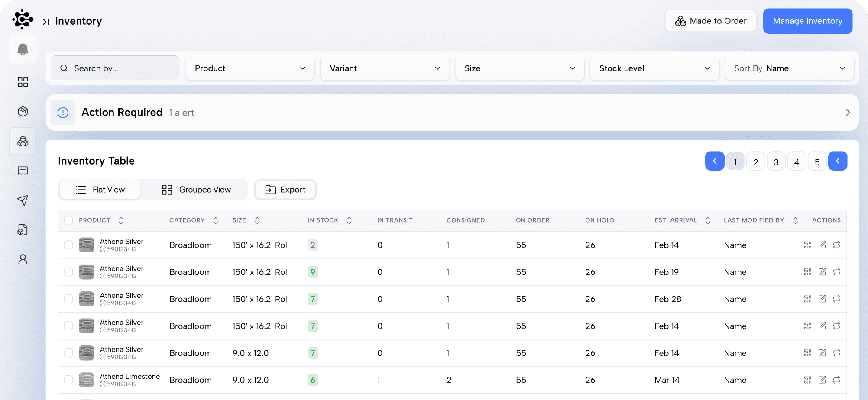The width and height of the screenshot is (868, 400).
Task: Switch to Flat View
Action: point(100,190)
